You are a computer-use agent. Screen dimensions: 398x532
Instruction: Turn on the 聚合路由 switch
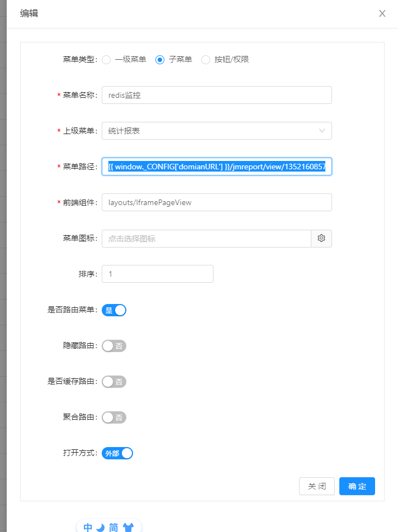(x=114, y=417)
